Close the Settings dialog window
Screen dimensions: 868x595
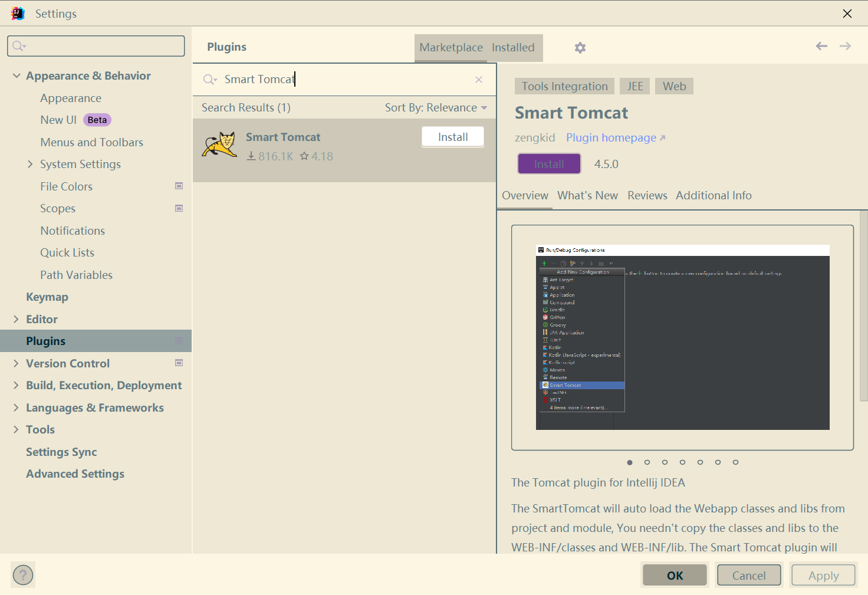pyautogui.click(x=847, y=14)
